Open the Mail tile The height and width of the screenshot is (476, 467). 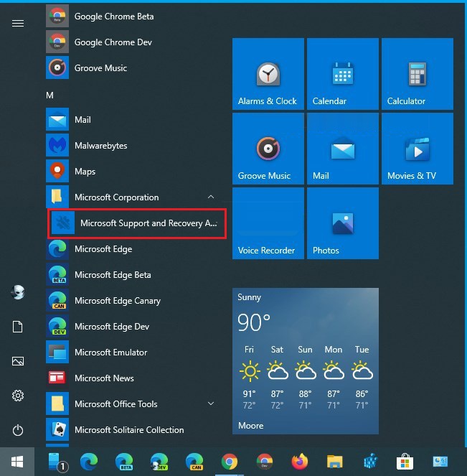343,149
